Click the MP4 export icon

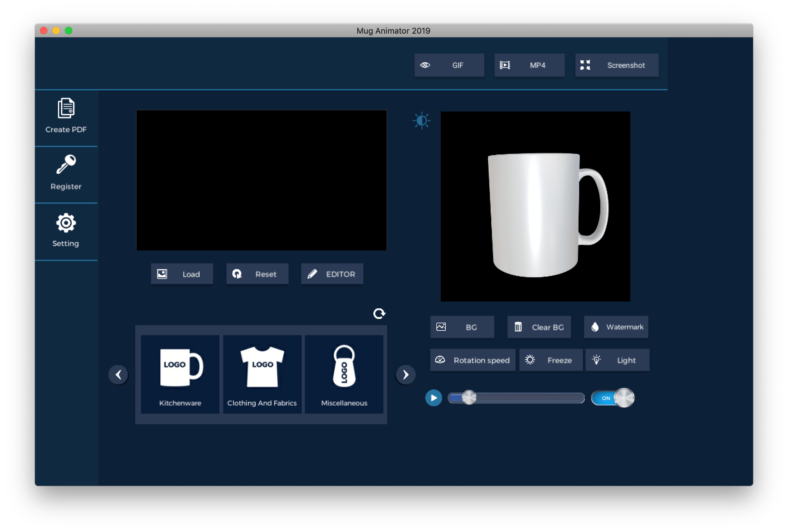point(505,65)
